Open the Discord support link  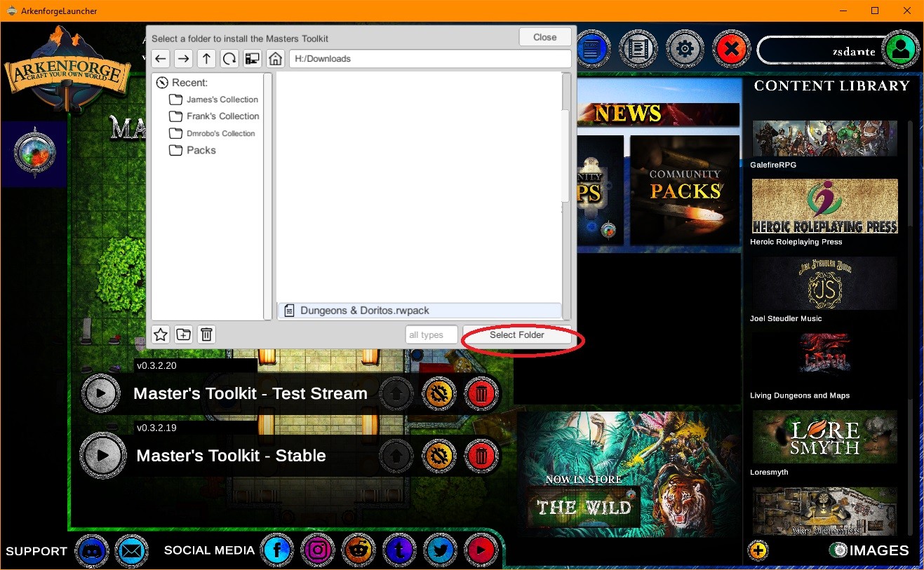[92, 551]
